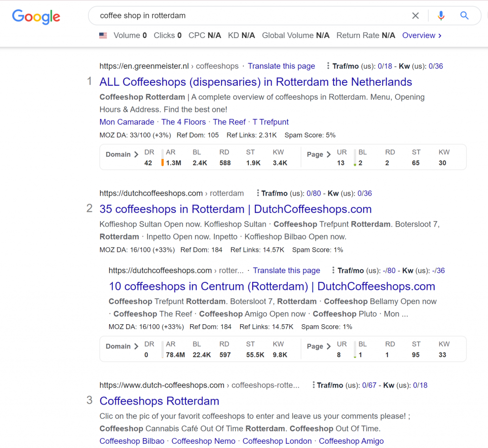Open three-dot menu for dutchcoffeeshops.com › rotterdam result
488x448 pixels.
tap(258, 193)
